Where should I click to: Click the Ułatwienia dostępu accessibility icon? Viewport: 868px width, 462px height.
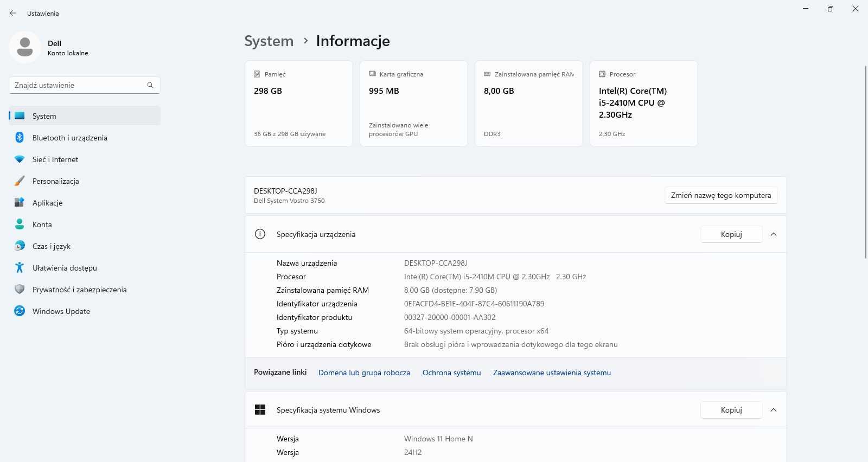[x=20, y=268]
